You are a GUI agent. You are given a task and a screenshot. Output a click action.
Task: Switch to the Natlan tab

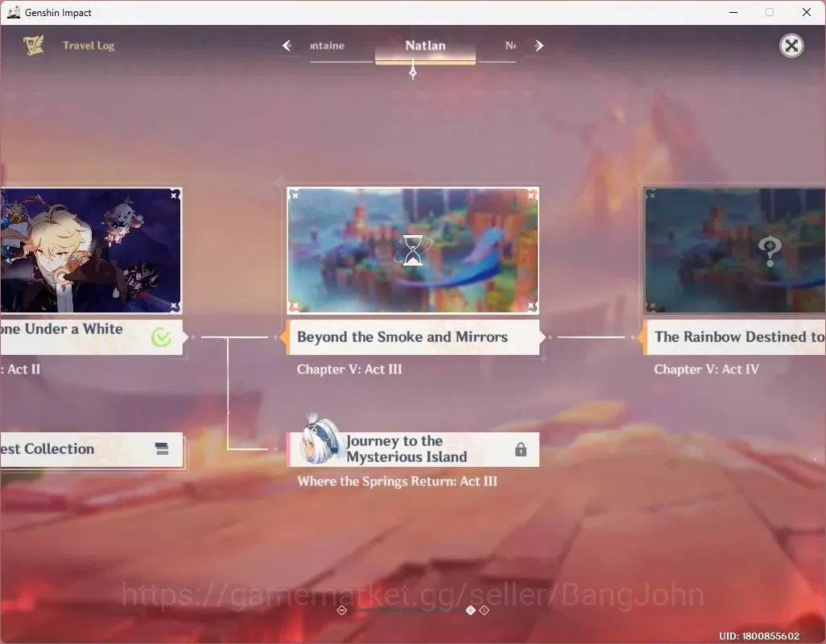(x=425, y=46)
